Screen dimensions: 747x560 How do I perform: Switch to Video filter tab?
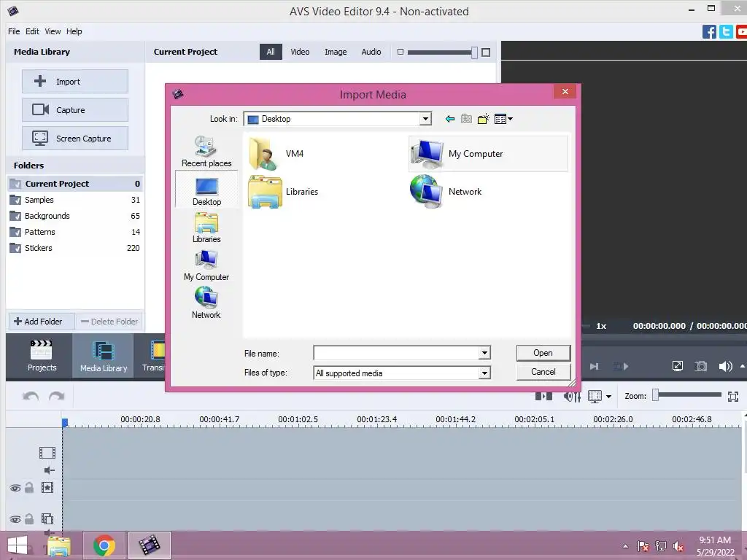pyautogui.click(x=300, y=52)
